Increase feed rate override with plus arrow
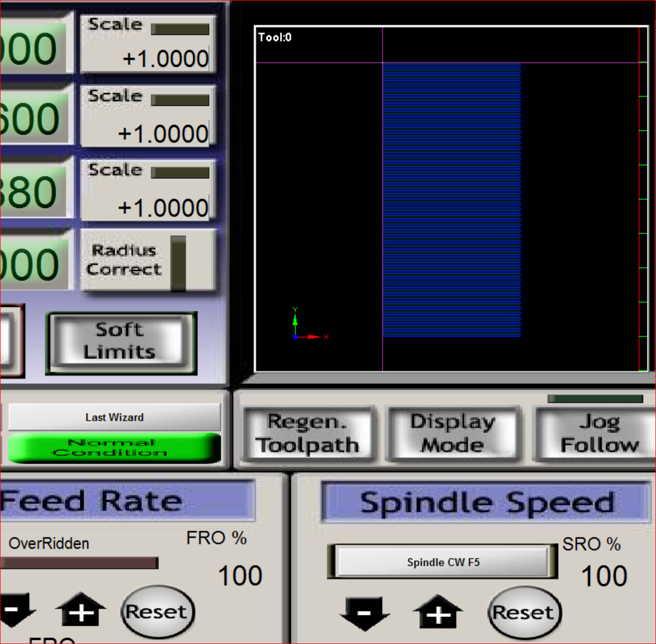Viewport: 656px width, 644px height. tap(81, 610)
